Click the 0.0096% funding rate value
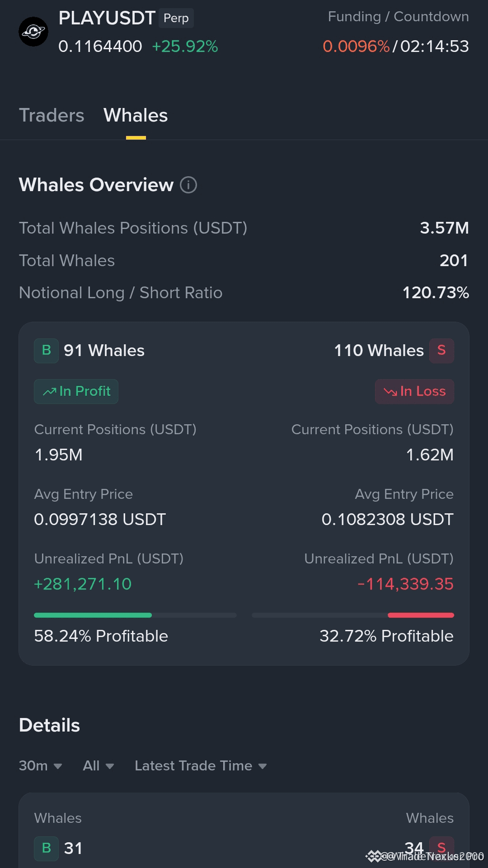This screenshot has height=868, width=488. pyautogui.click(x=356, y=47)
